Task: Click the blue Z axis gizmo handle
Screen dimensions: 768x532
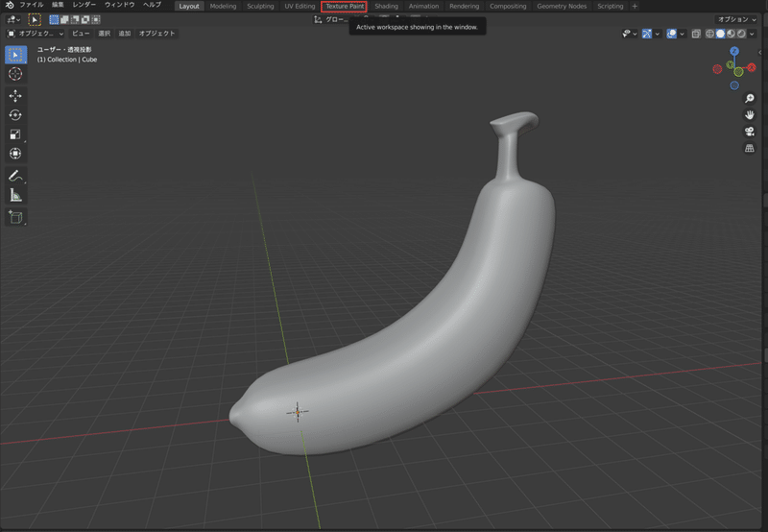Action: pos(734,51)
